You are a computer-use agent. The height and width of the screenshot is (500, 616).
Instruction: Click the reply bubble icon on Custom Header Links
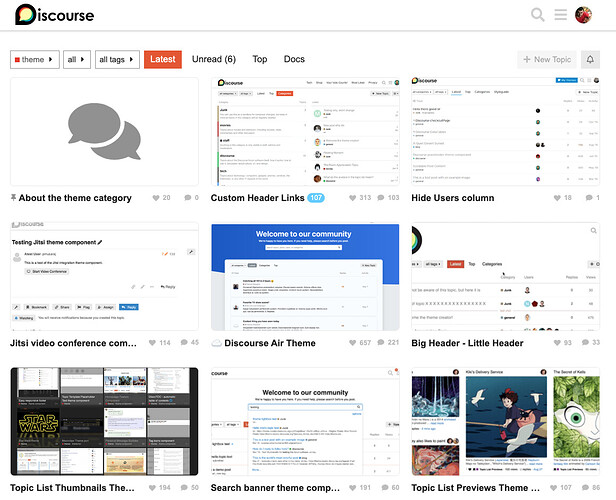(x=381, y=198)
